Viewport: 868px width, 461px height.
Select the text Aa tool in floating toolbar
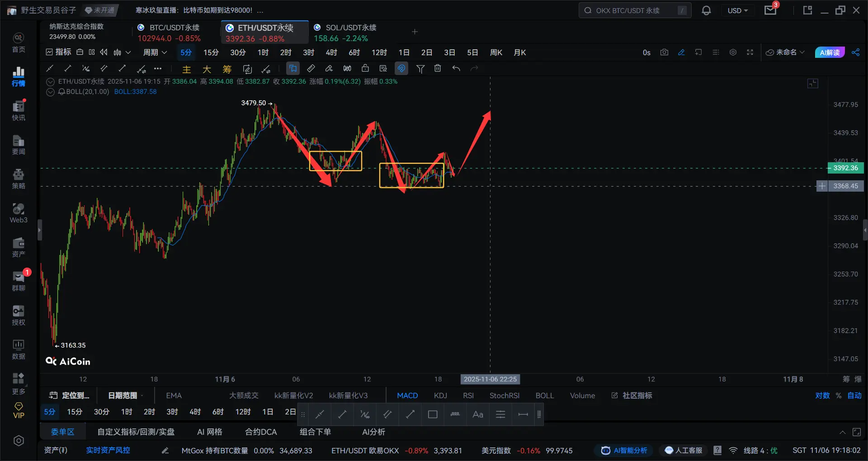point(478,414)
